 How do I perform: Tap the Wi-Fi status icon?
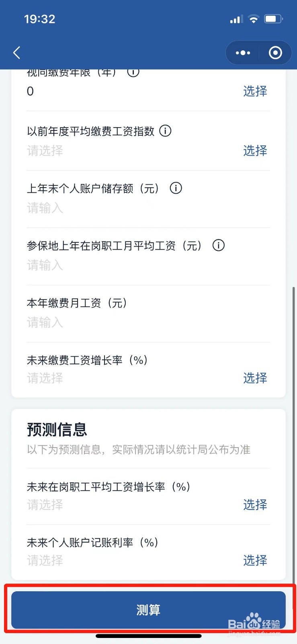(x=254, y=19)
